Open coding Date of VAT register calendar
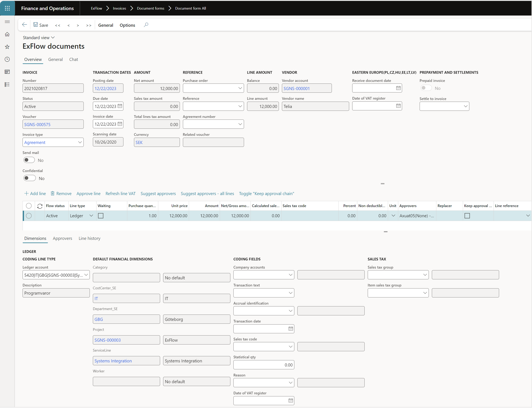This screenshot has width=532, height=408. [291, 401]
